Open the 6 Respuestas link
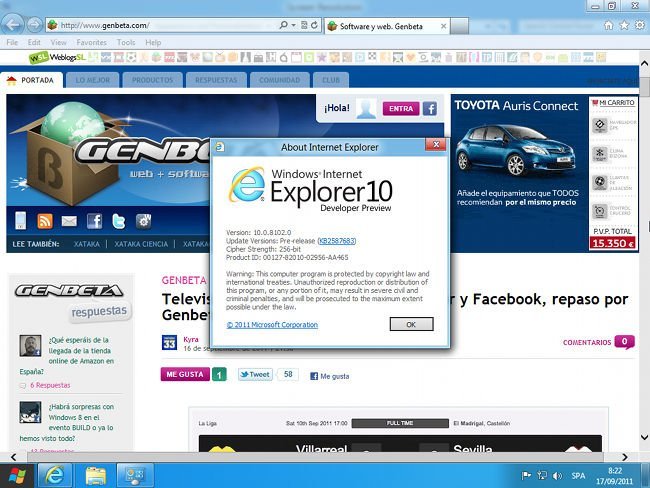Screen dimensions: 650x488 coord(50,385)
